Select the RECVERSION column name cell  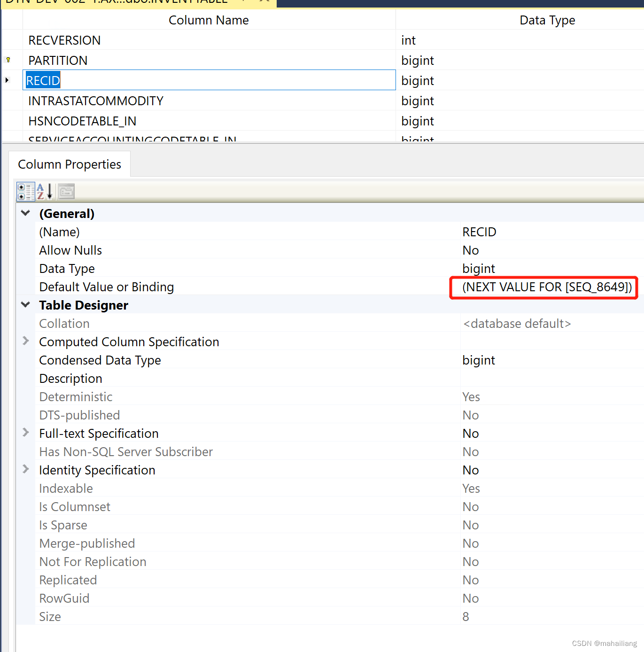coord(209,40)
